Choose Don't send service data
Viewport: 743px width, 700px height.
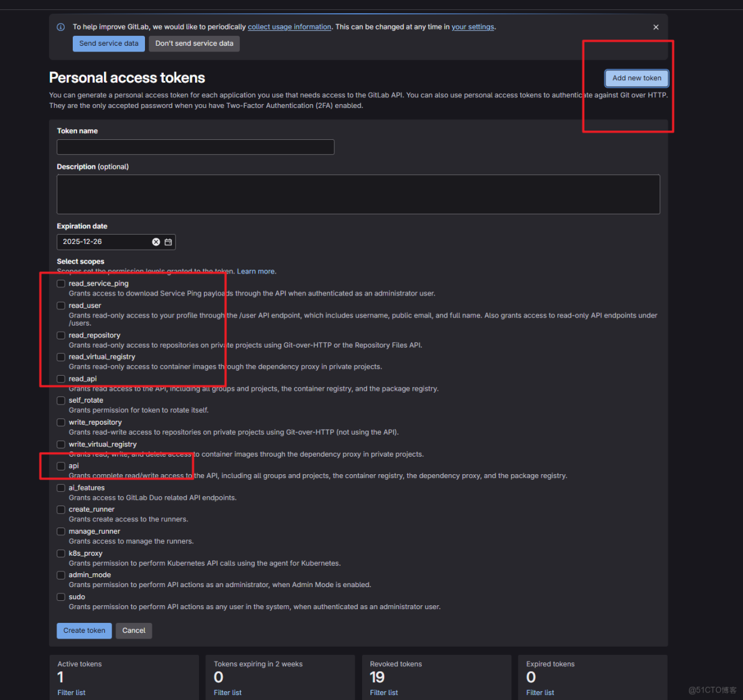point(194,43)
